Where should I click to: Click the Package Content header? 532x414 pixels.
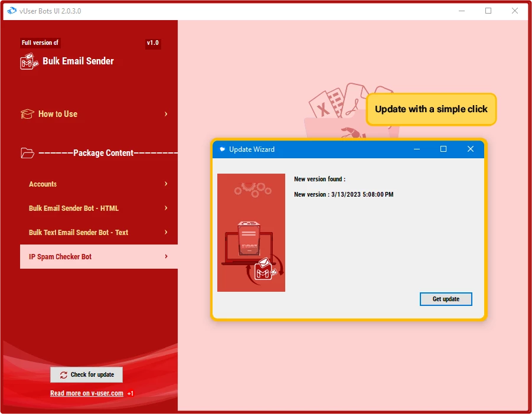103,153
